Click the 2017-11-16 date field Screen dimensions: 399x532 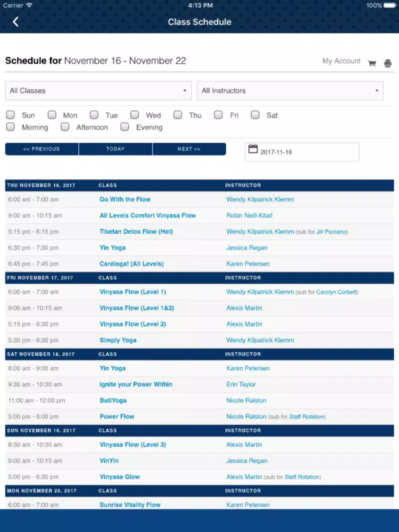pyautogui.click(x=302, y=152)
